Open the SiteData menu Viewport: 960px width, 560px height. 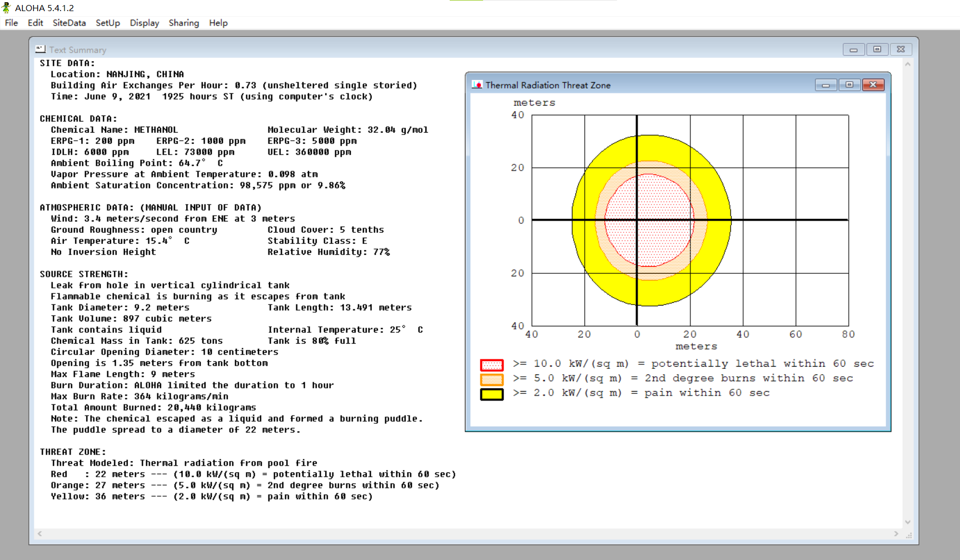pos(69,23)
